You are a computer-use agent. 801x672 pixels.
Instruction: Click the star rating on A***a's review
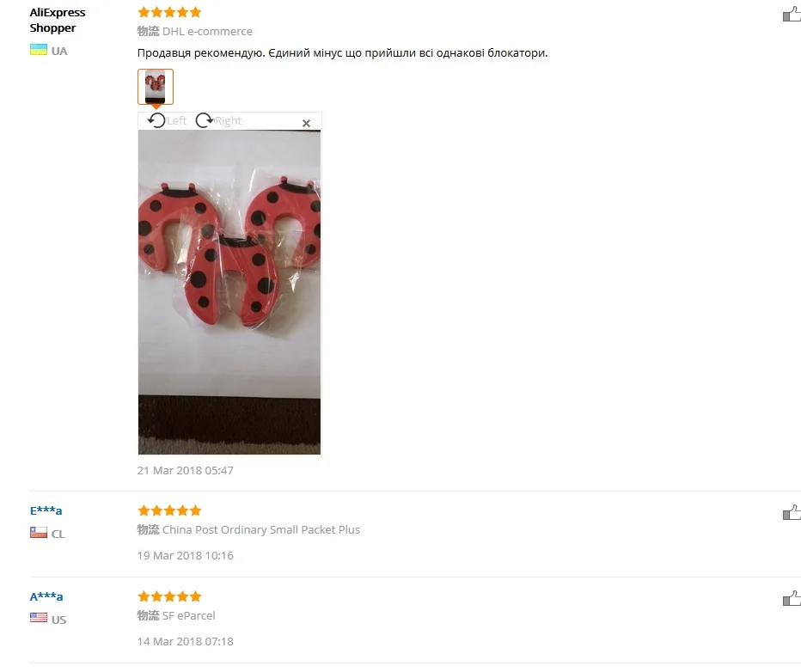(x=169, y=596)
